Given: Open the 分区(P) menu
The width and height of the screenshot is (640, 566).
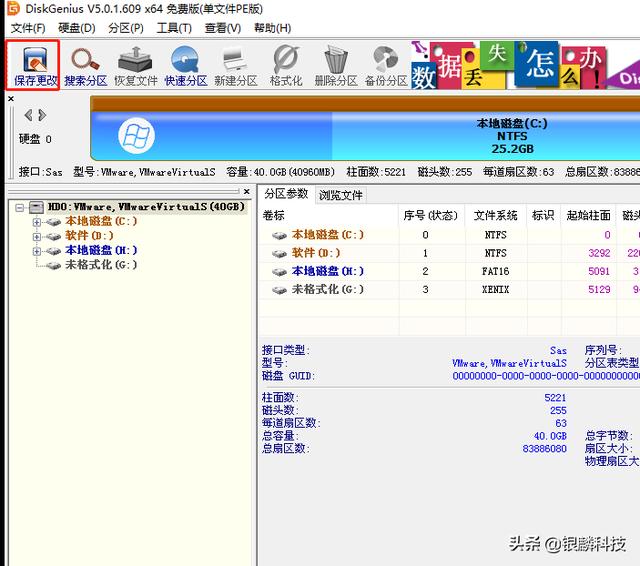Looking at the screenshot, I should (126, 28).
